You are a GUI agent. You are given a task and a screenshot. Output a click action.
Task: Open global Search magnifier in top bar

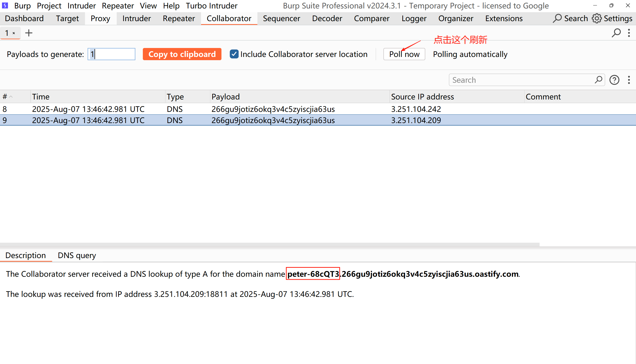[x=557, y=18]
